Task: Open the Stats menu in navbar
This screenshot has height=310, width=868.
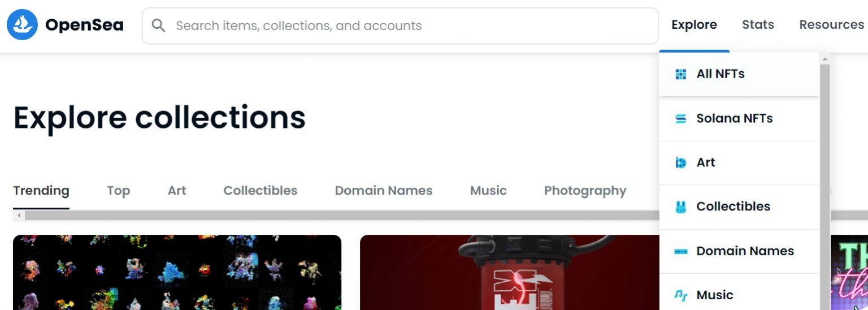Action: pos(758,25)
